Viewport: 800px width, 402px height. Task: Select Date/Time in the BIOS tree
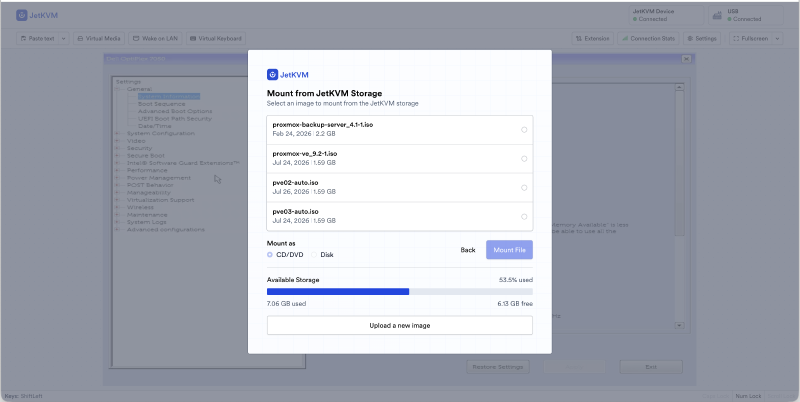(155, 126)
